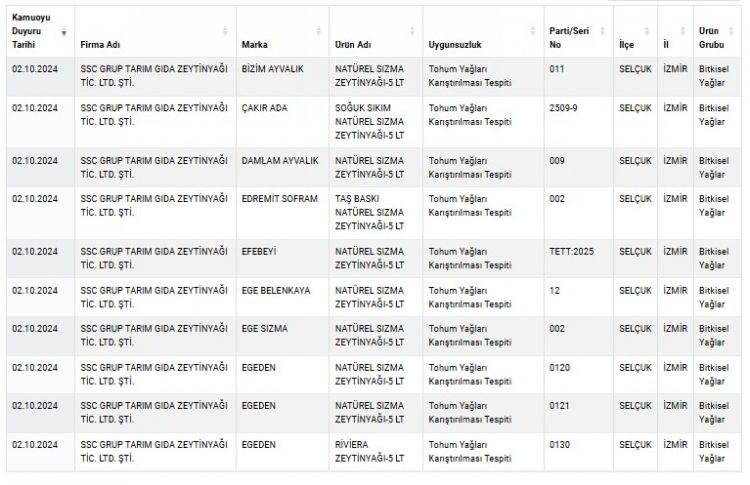The height and width of the screenshot is (485, 750).
Task: Click sort arrows in İl column
Action: [x=684, y=32]
